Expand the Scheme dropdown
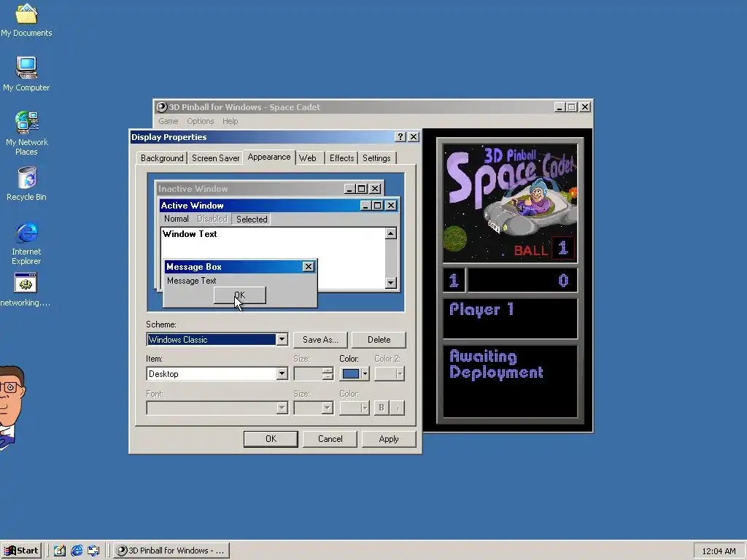The image size is (747, 560). pyautogui.click(x=282, y=340)
